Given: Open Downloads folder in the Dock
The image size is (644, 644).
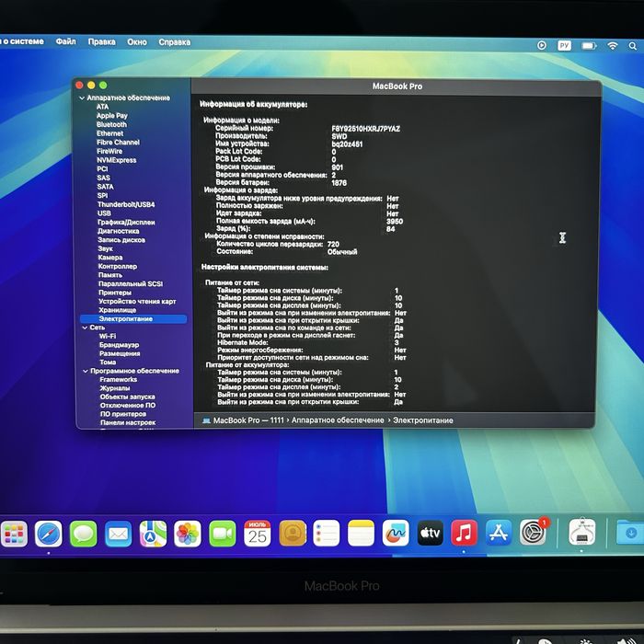Looking at the screenshot, I should coord(629,533).
